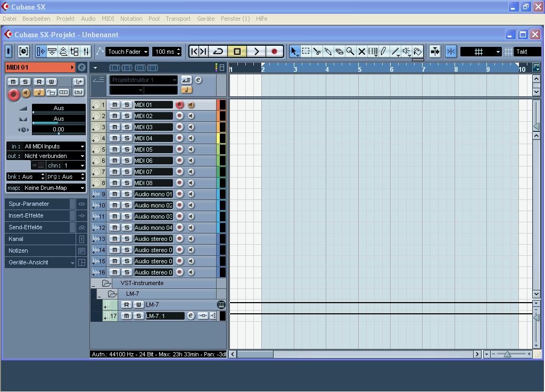Click the Cubase SX title bar logo
This screenshot has height=392, width=545.
click(5, 6)
